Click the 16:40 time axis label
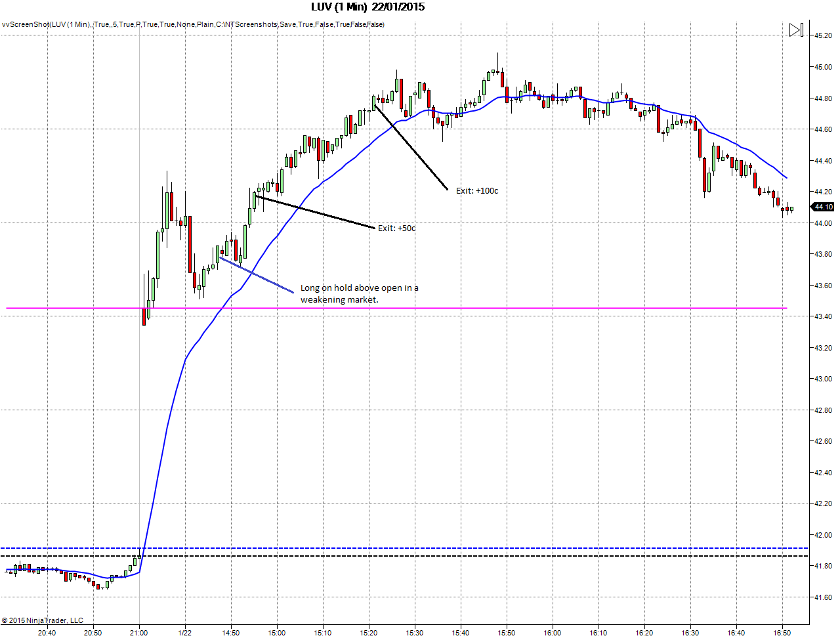840x642 pixels. pos(736,633)
